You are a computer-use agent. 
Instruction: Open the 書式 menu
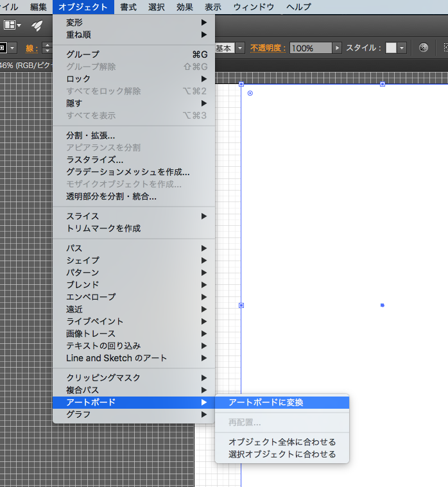[128, 7]
